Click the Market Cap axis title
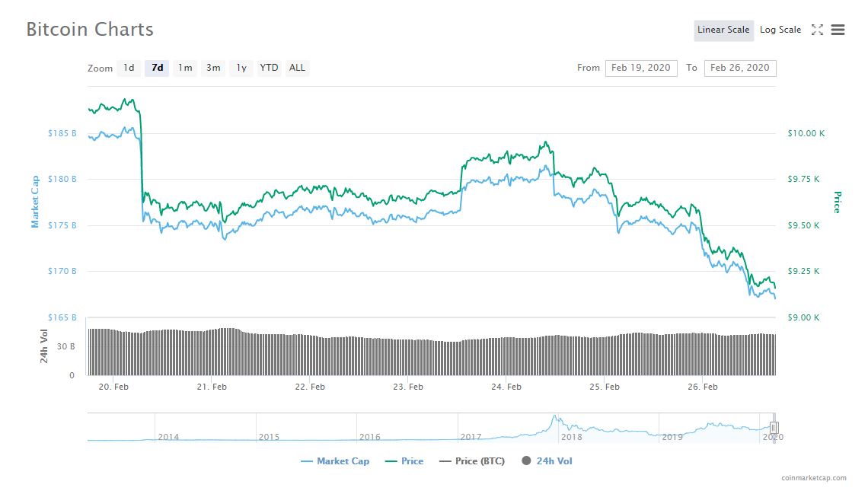 [36, 202]
